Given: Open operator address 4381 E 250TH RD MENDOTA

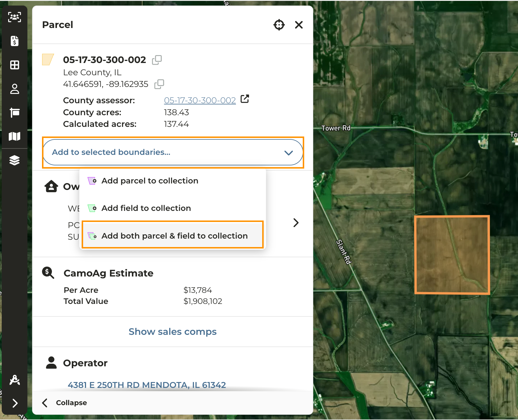Looking at the screenshot, I should pos(147,385).
